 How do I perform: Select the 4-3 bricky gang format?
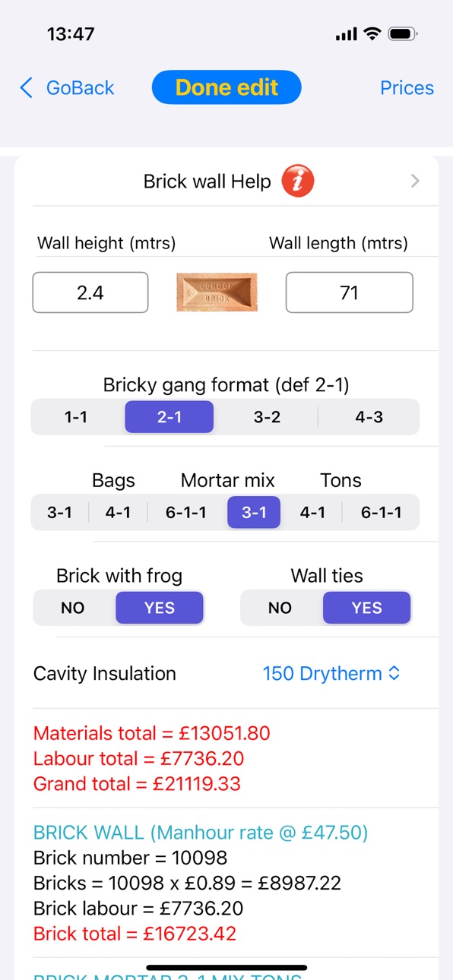(369, 417)
